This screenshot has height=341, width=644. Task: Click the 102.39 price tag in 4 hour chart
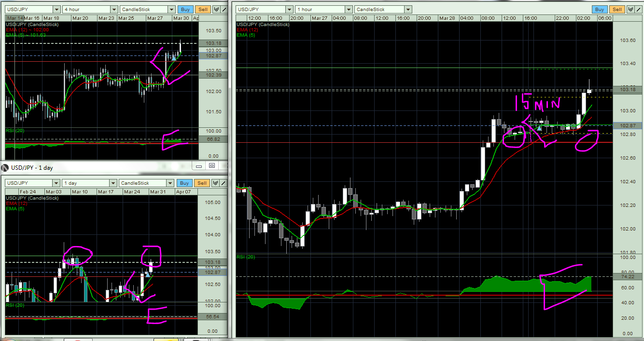[x=213, y=75]
